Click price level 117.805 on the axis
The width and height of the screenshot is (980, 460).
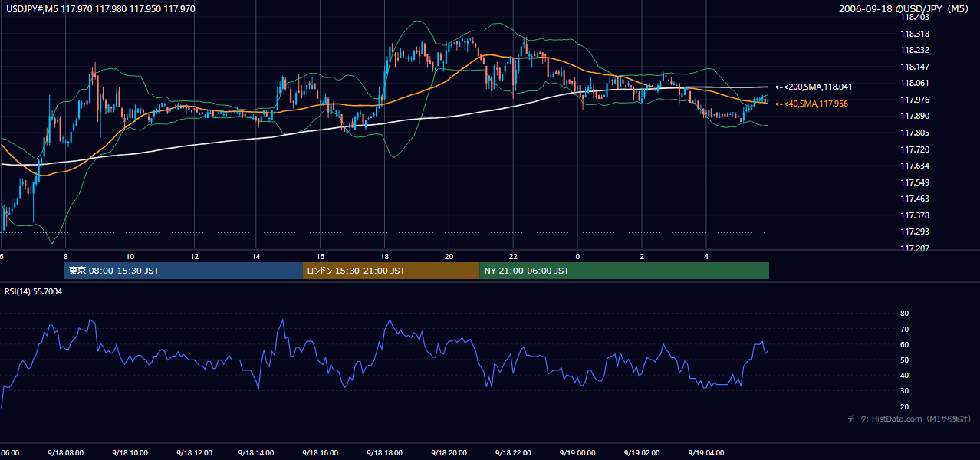point(914,133)
